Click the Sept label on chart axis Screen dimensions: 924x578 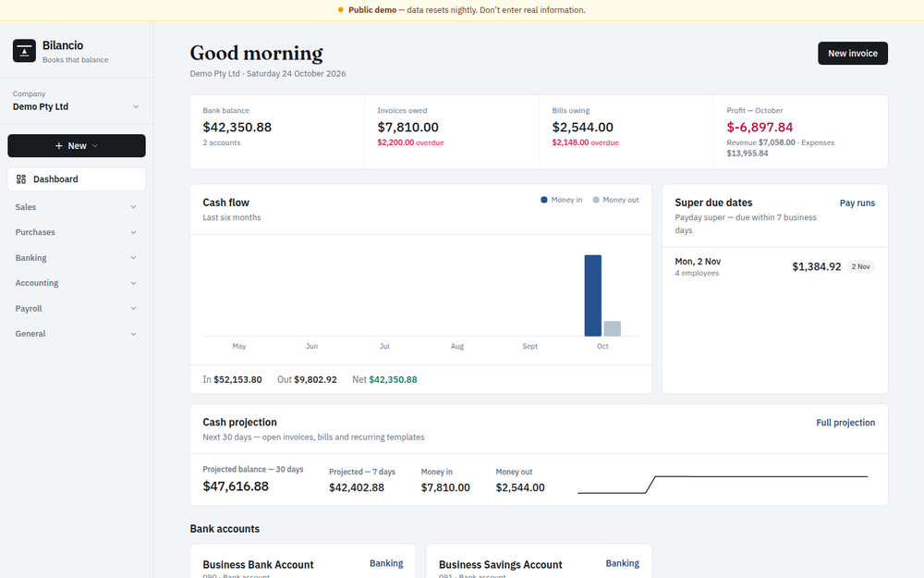click(x=529, y=346)
